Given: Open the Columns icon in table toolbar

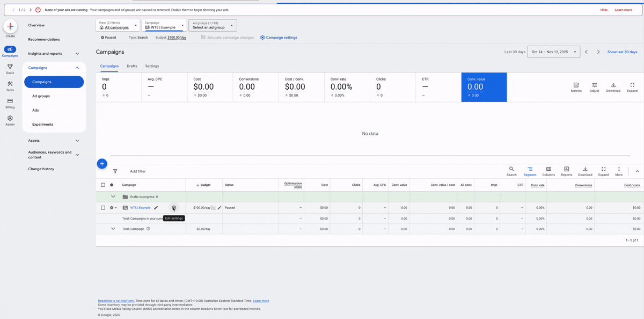Looking at the screenshot, I should 548,170.
